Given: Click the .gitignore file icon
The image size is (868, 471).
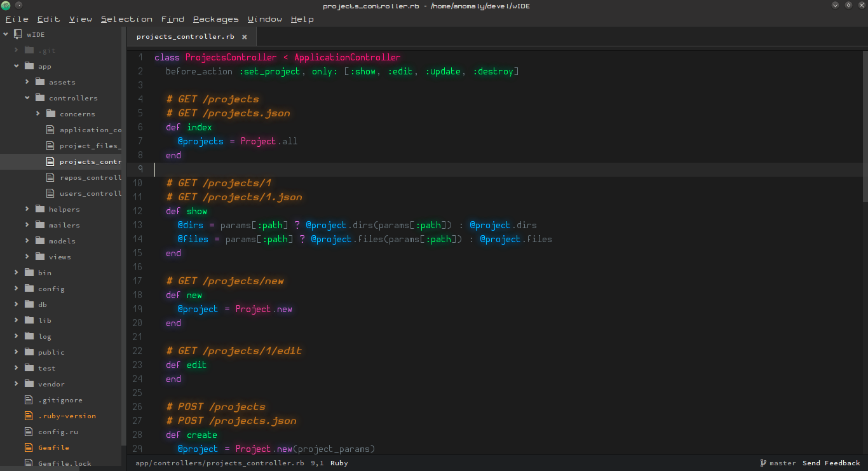Looking at the screenshot, I should click(28, 400).
